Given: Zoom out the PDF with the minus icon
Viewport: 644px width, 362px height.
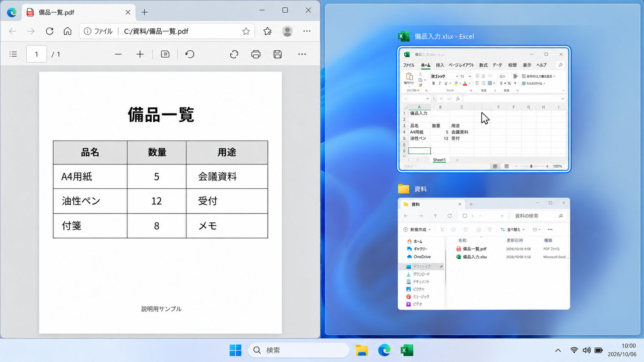Looking at the screenshot, I should click(x=118, y=54).
